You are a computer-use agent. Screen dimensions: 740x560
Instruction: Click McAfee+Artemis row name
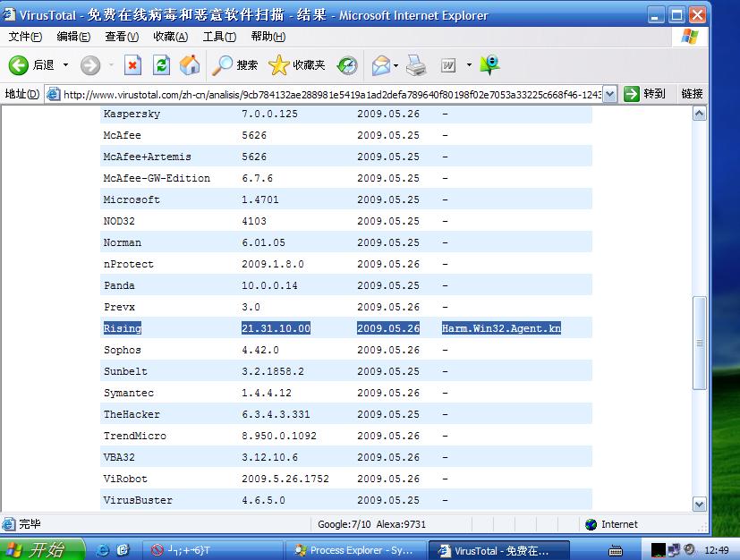tap(148, 157)
